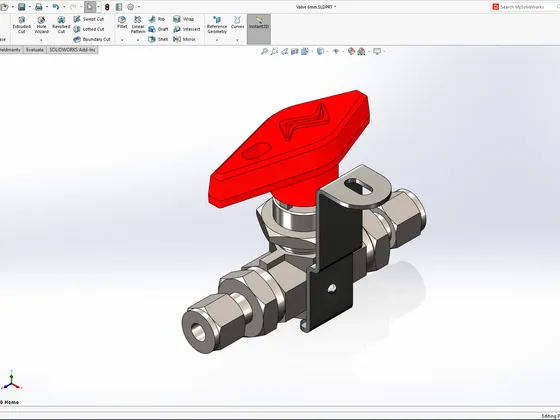560x420 pixels.
Task: Open the Options gear icon
Action: pyautogui.click(x=131, y=7)
